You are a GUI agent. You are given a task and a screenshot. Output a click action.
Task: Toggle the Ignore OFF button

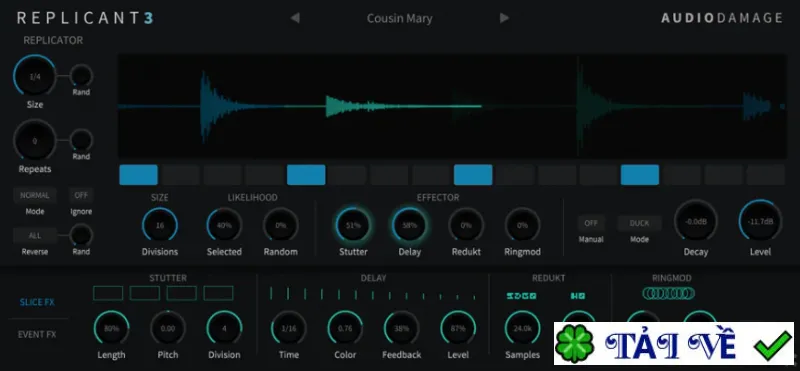81,195
